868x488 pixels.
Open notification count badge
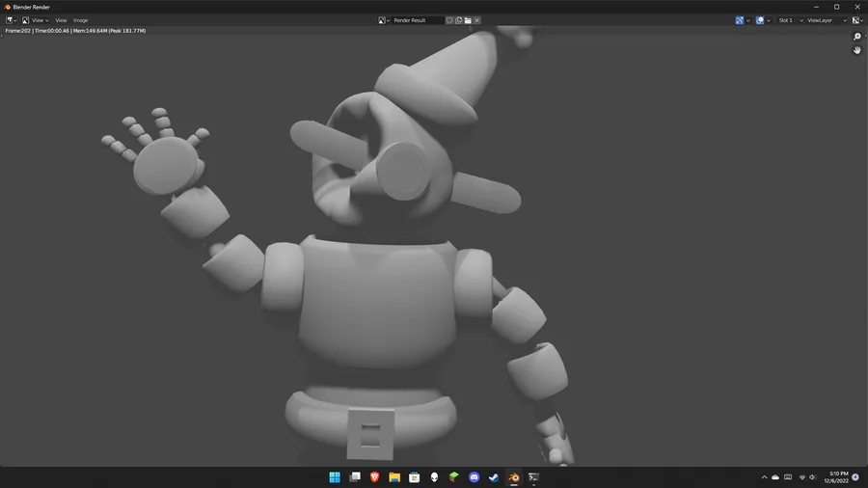coord(855,477)
